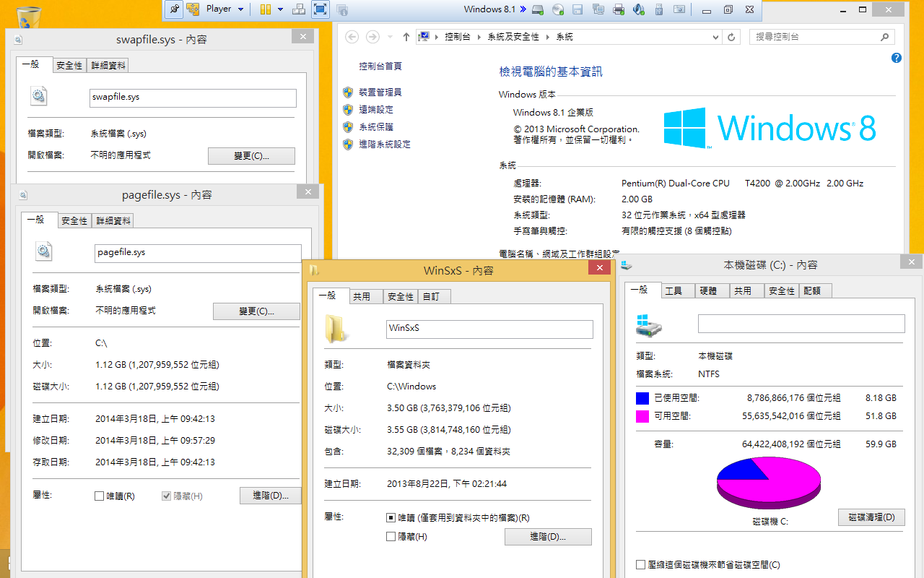Check 隱藏(H) in WinSxS properties
This screenshot has height=578, width=924.
coord(391,537)
